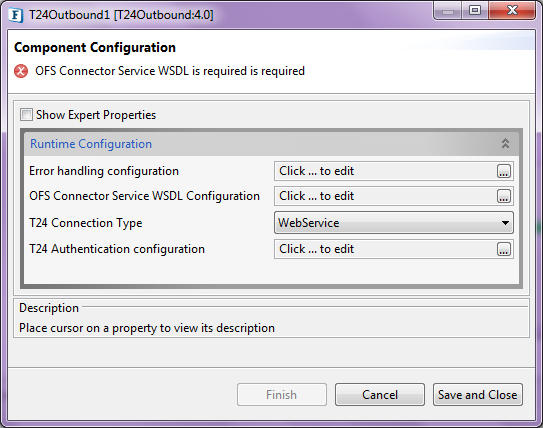Click the app icon in title bar
Viewport: 543px width, 428px height.
point(16,15)
